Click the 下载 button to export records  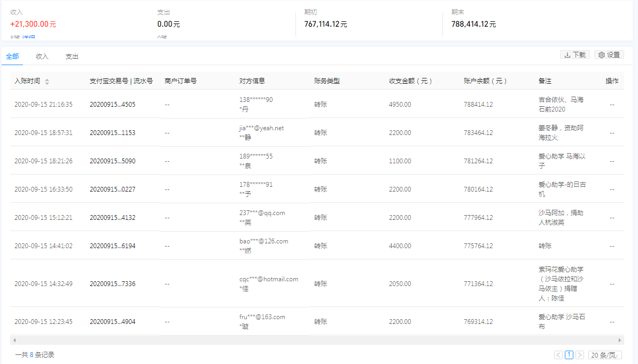[x=574, y=54]
